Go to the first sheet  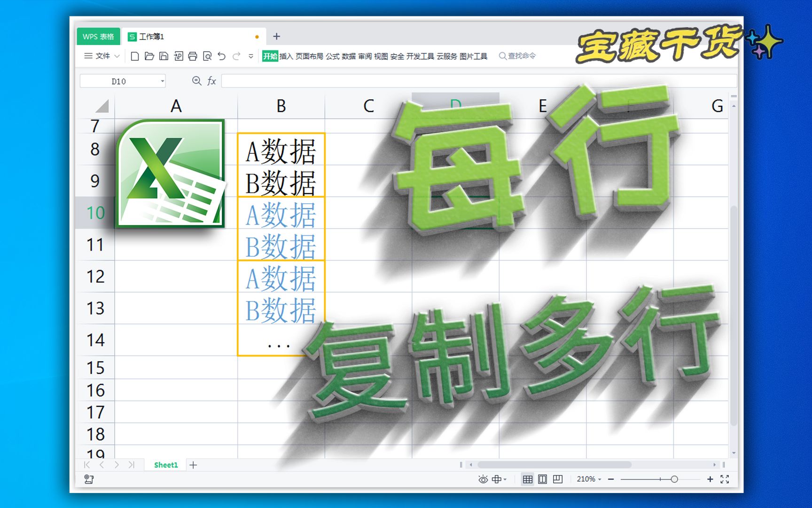pos(87,465)
